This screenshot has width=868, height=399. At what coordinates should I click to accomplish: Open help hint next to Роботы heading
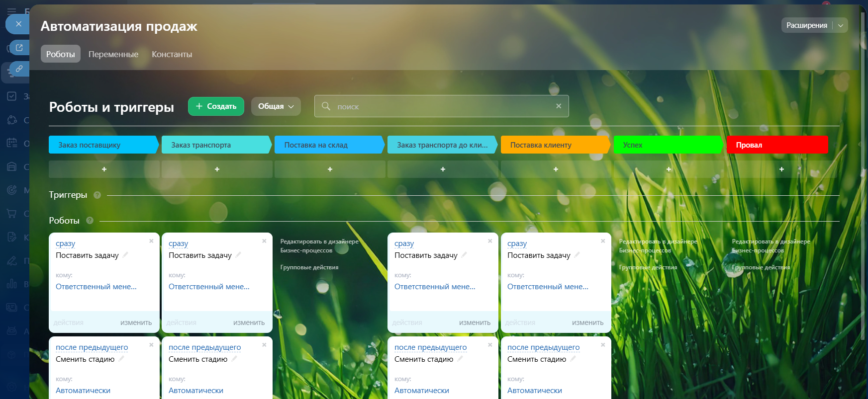click(90, 221)
